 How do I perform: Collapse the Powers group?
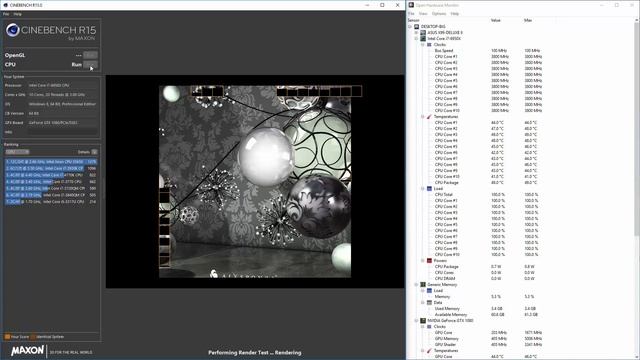click(x=423, y=260)
